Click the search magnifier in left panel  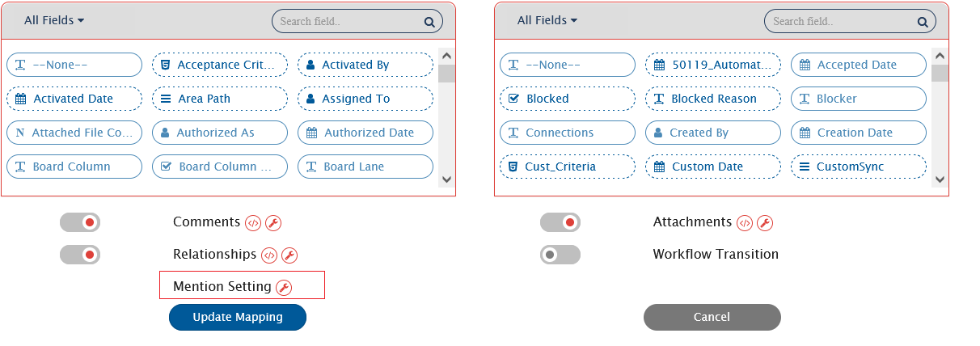point(429,22)
